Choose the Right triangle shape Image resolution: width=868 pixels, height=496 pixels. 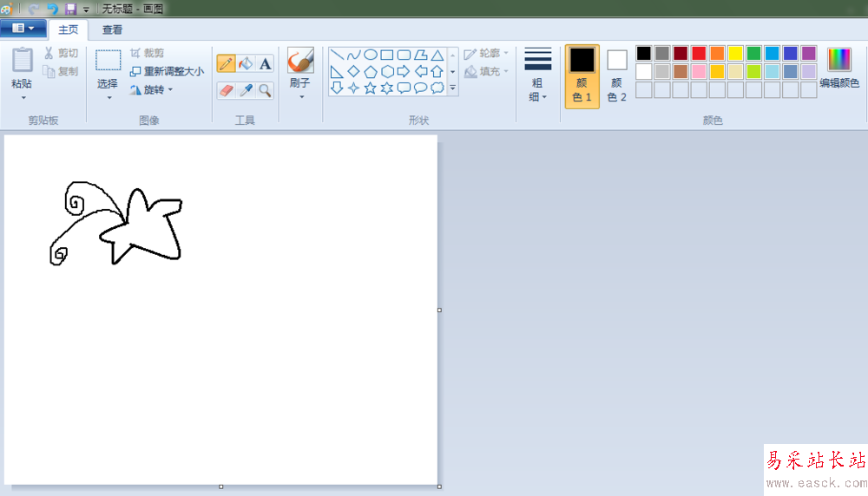pos(337,71)
